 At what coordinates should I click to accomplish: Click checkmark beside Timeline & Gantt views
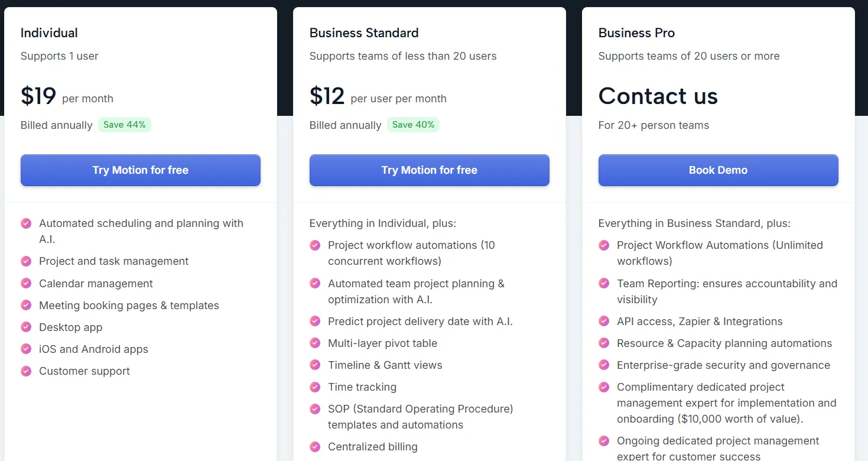pyautogui.click(x=315, y=365)
